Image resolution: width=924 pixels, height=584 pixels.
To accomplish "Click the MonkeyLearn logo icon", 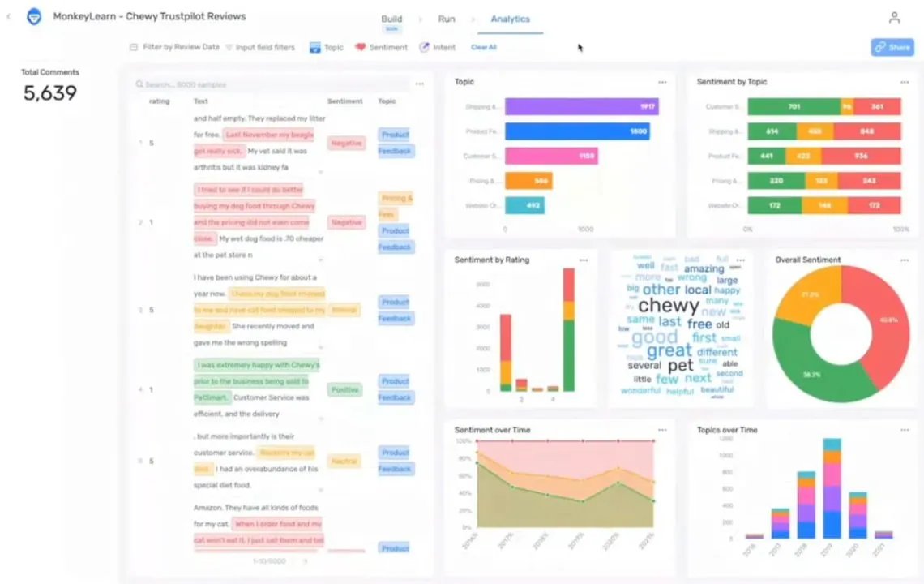I will coord(34,17).
